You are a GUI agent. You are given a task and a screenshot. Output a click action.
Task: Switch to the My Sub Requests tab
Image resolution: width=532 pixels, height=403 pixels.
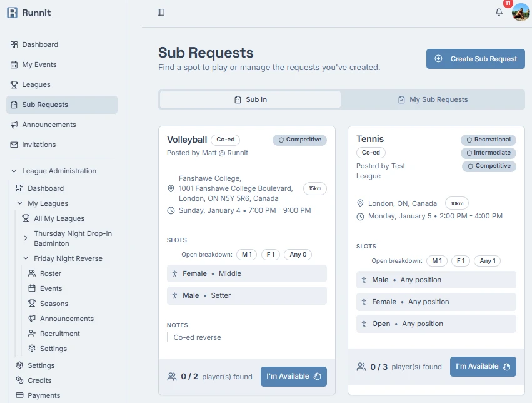click(x=434, y=99)
